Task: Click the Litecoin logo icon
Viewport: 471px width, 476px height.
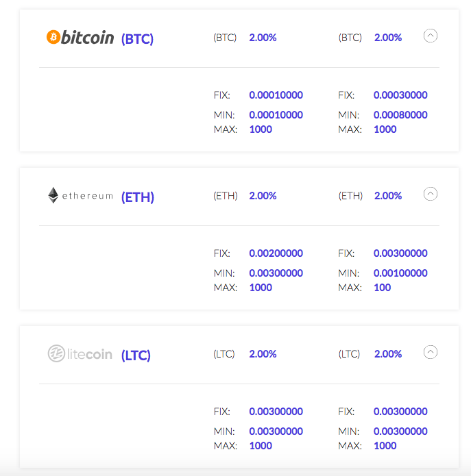Action: (56, 354)
